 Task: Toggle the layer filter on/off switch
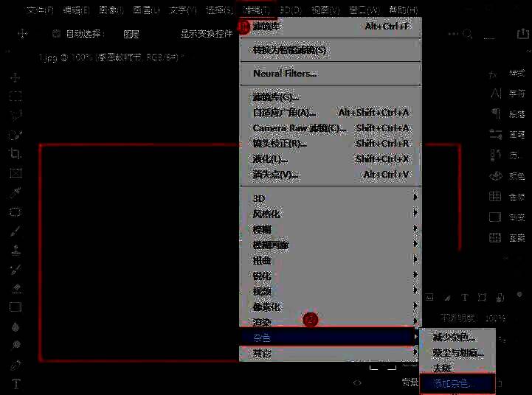[x=519, y=295]
